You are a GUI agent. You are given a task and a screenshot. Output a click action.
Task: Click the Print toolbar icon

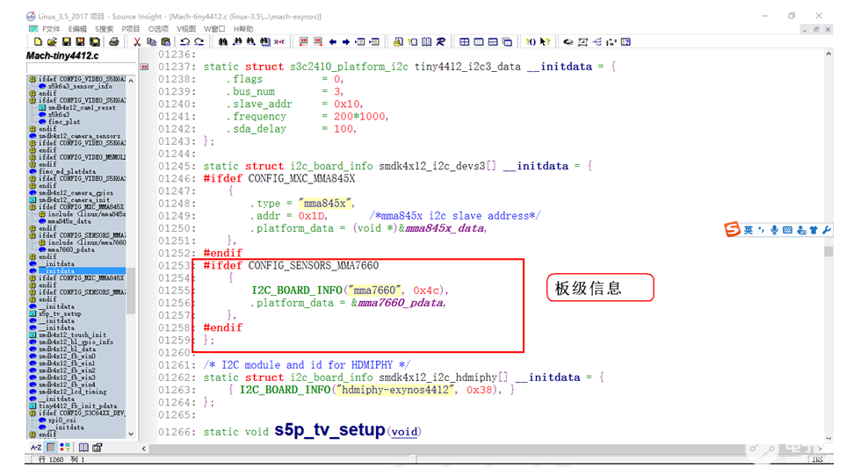tap(113, 41)
